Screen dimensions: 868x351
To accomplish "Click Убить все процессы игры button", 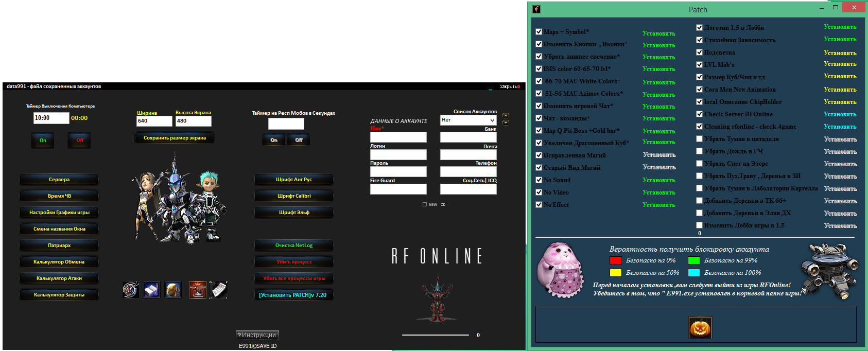I will 294,278.
